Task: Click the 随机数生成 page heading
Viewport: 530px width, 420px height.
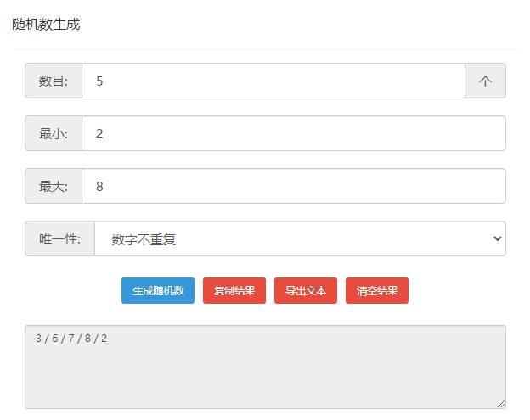Action: (46, 25)
